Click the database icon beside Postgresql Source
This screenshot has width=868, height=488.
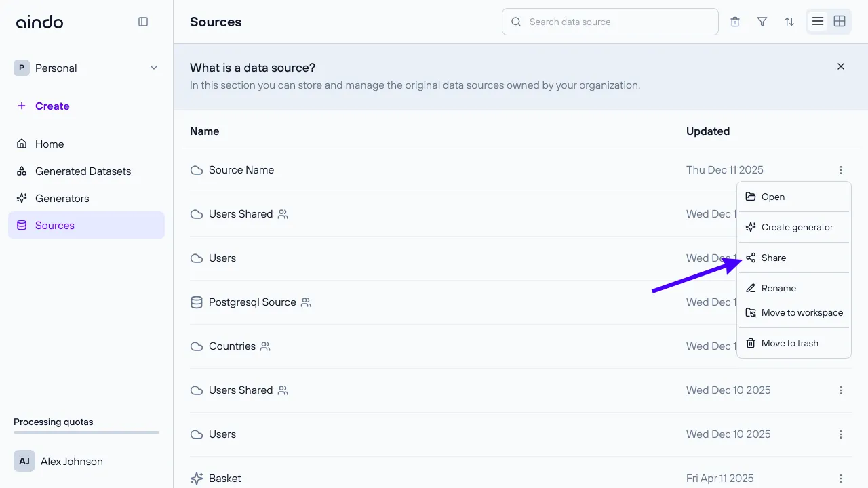[x=196, y=302]
